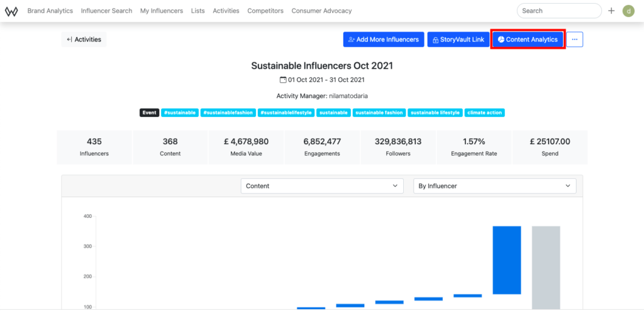Click Add More Influencers button

coord(384,40)
